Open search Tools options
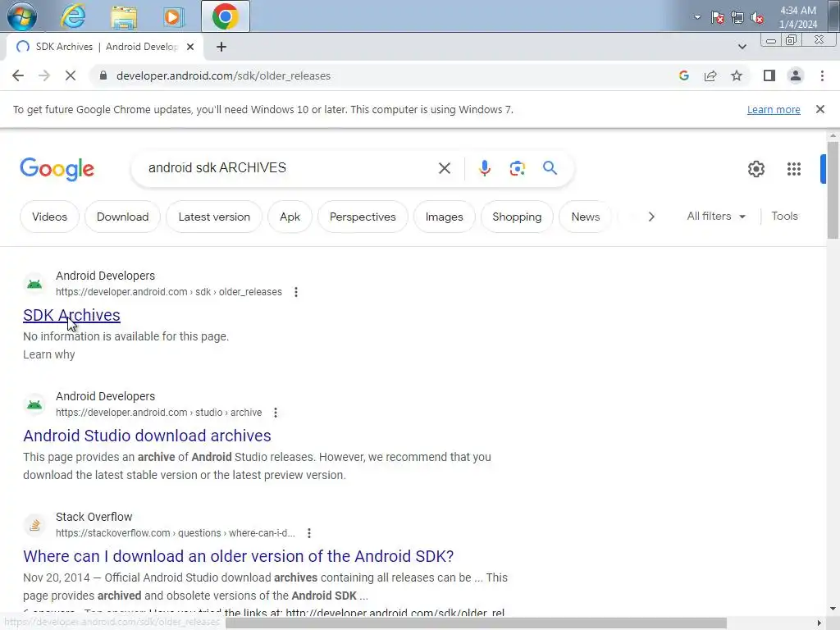 coord(784,217)
